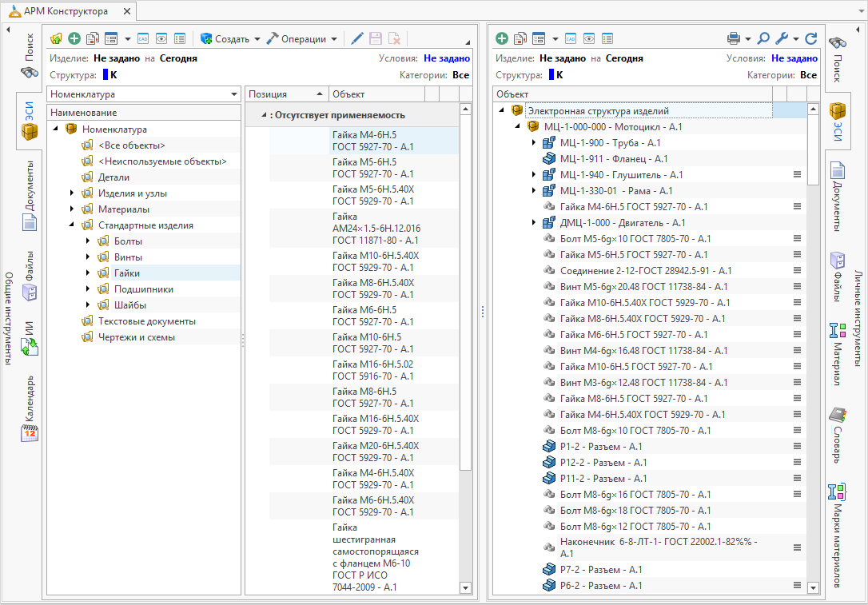This screenshot has height=605, width=868.
Task: Switch to the left Документы side tab
Action: tap(29, 196)
